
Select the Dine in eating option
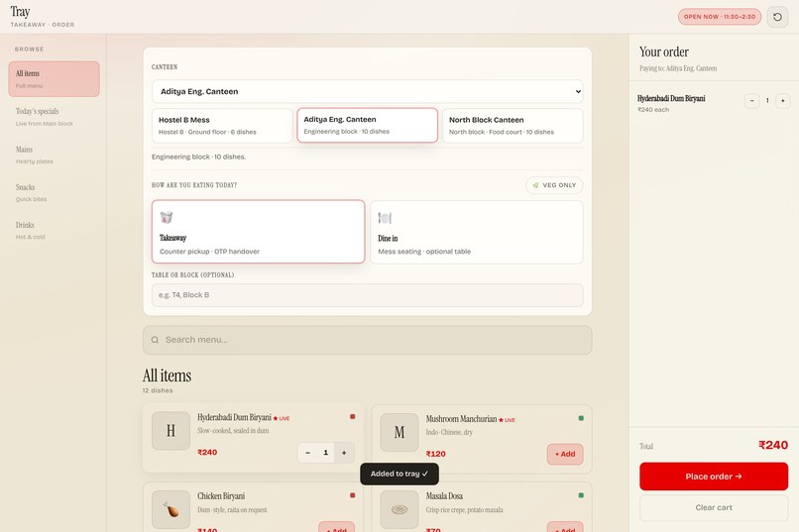click(x=477, y=232)
